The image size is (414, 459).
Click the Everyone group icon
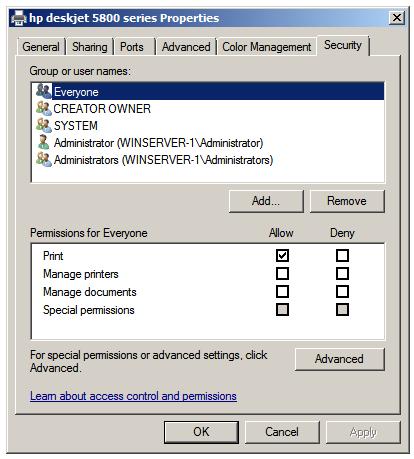click(x=44, y=91)
